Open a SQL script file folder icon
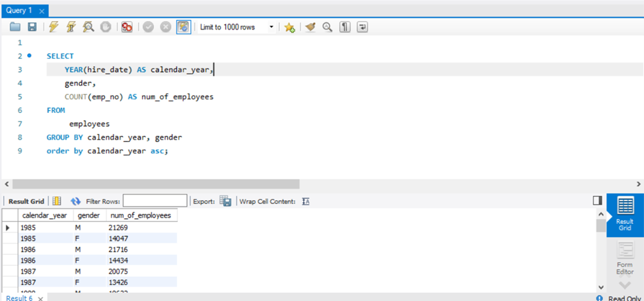The height and width of the screenshot is (301, 644). click(x=15, y=27)
